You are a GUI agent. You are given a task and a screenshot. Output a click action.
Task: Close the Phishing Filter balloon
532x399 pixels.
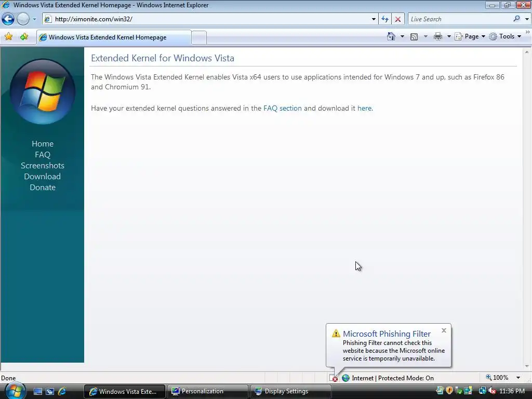[444, 330]
